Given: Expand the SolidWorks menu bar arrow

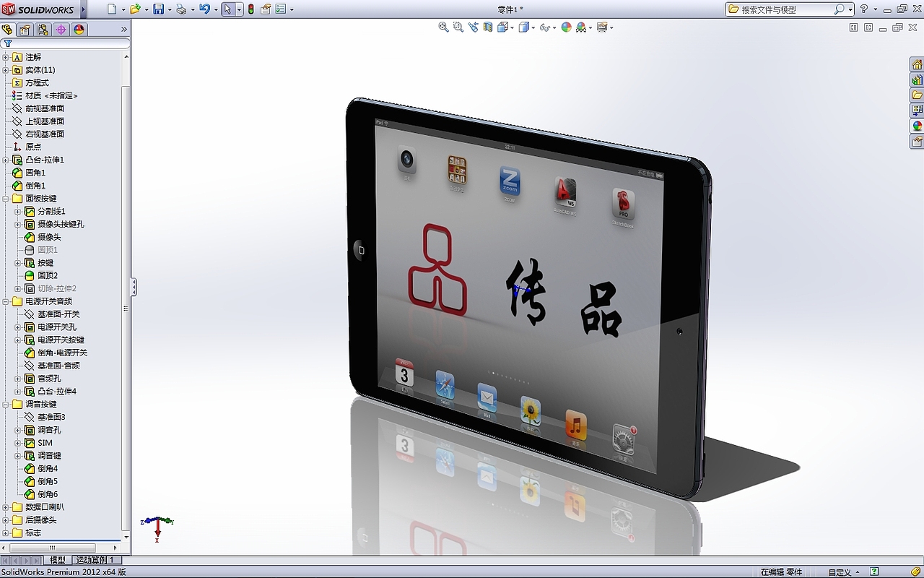Looking at the screenshot, I should 82,9.
